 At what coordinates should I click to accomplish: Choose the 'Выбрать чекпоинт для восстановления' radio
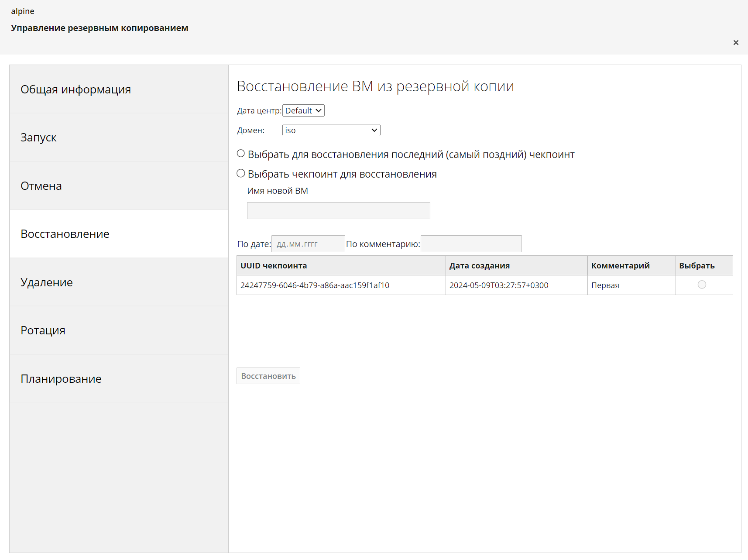pyautogui.click(x=241, y=174)
